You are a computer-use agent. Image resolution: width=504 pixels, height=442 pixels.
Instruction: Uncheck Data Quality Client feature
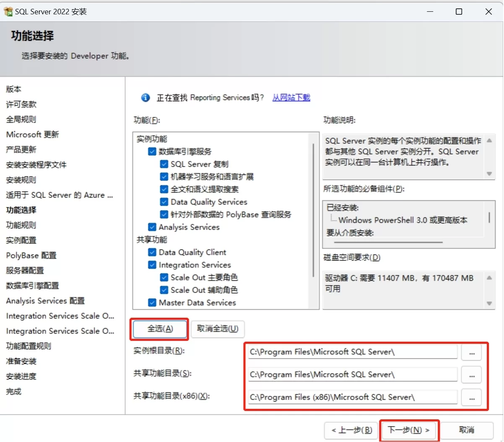[152, 252]
